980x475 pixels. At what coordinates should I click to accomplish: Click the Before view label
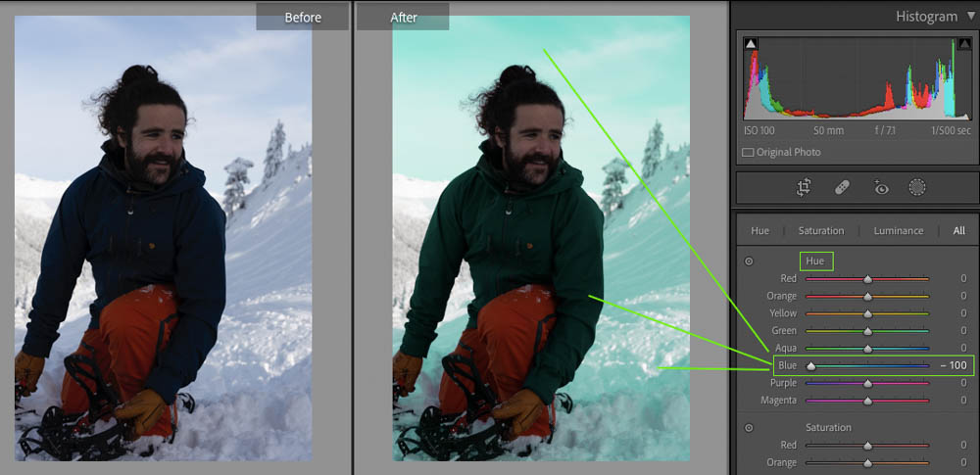pos(303,18)
